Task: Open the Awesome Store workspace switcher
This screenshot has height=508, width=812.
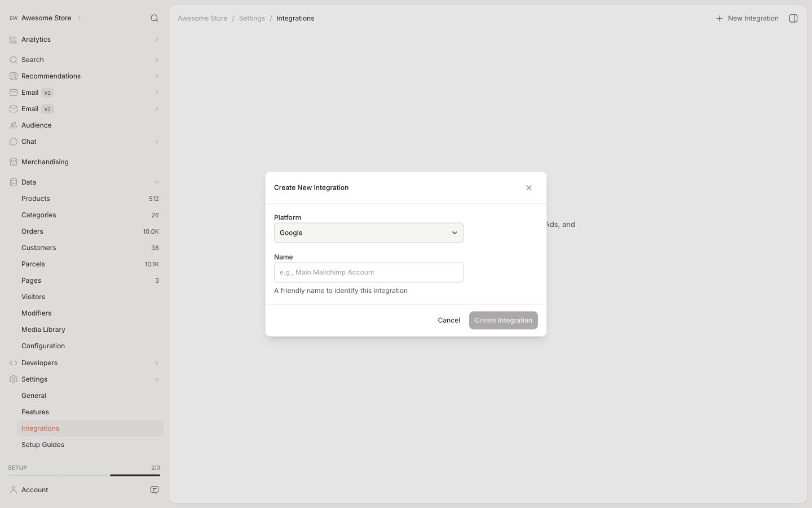Action: point(46,18)
